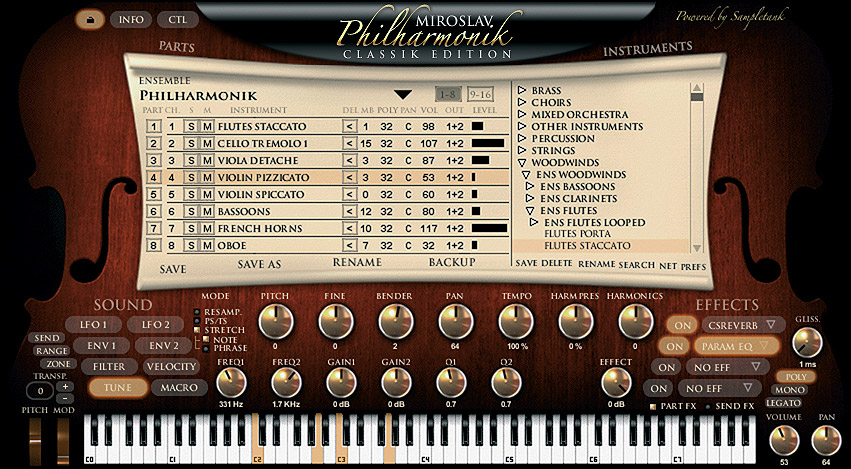
Task: Select part number 5 button
Action: (x=155, y=194)
